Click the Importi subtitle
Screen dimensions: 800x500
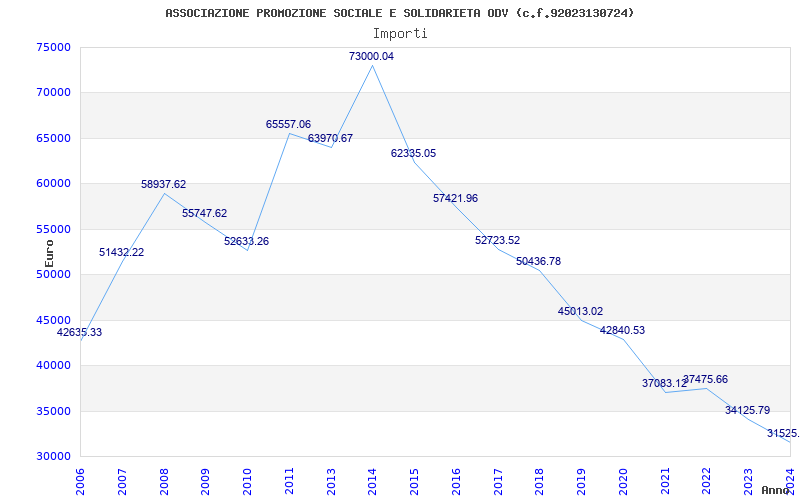pos(400,34)
